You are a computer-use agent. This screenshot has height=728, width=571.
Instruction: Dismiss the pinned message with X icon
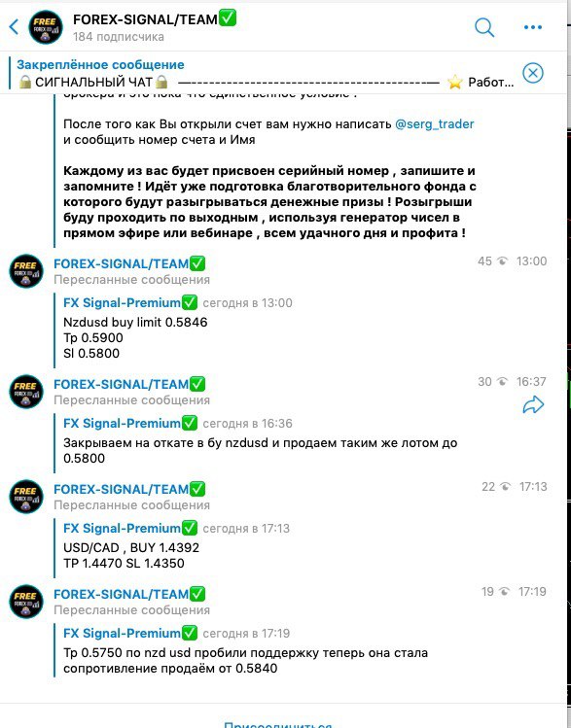tap(532, 73)
